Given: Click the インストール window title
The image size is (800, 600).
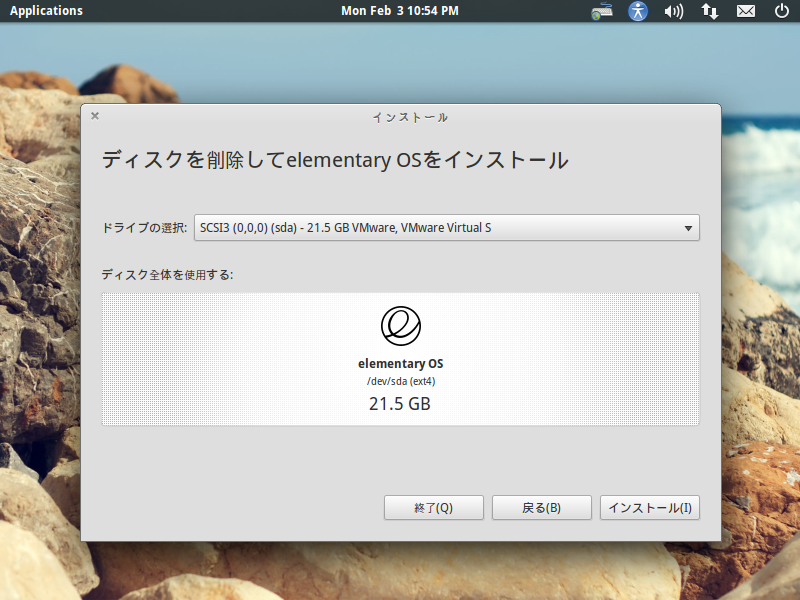Looking at the screenshot, I should point(410,117).
